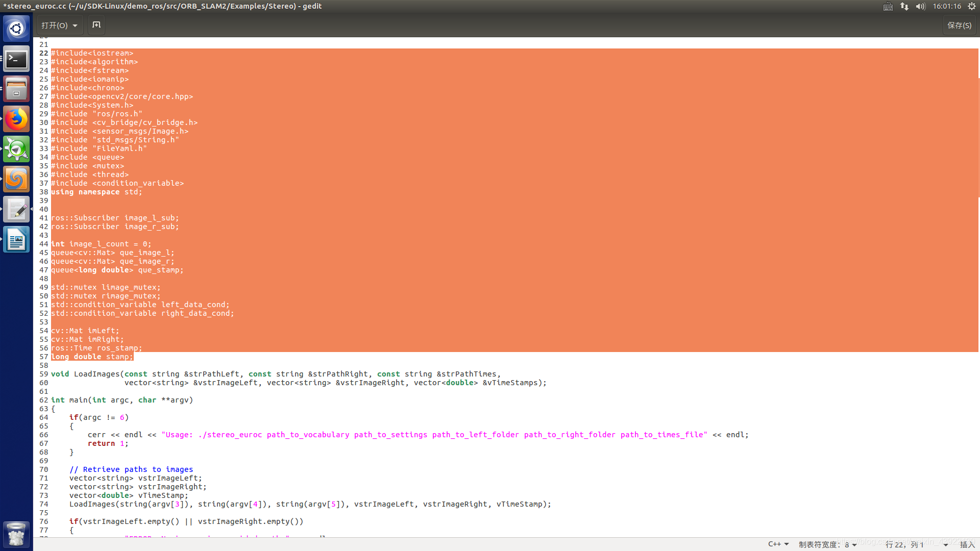Click 'if(vstrImageLeft.empty()' line

click(x=186, y=521)
